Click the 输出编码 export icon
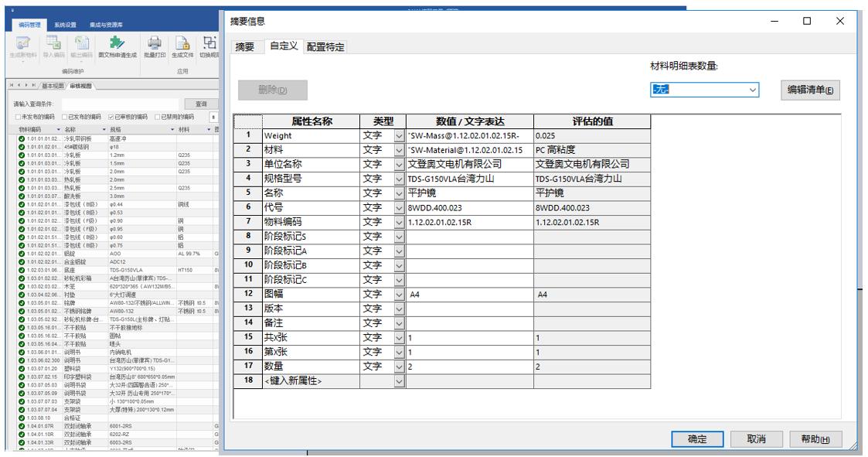This screenshot has height=457, width=868. click(82, 43)
